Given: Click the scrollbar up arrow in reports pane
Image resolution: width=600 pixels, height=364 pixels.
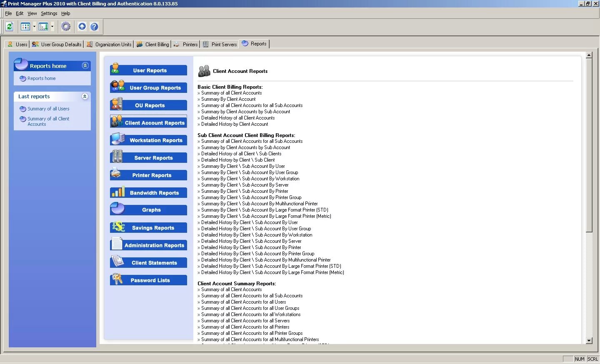Looking at the screenshot, I should pos(589,55).
